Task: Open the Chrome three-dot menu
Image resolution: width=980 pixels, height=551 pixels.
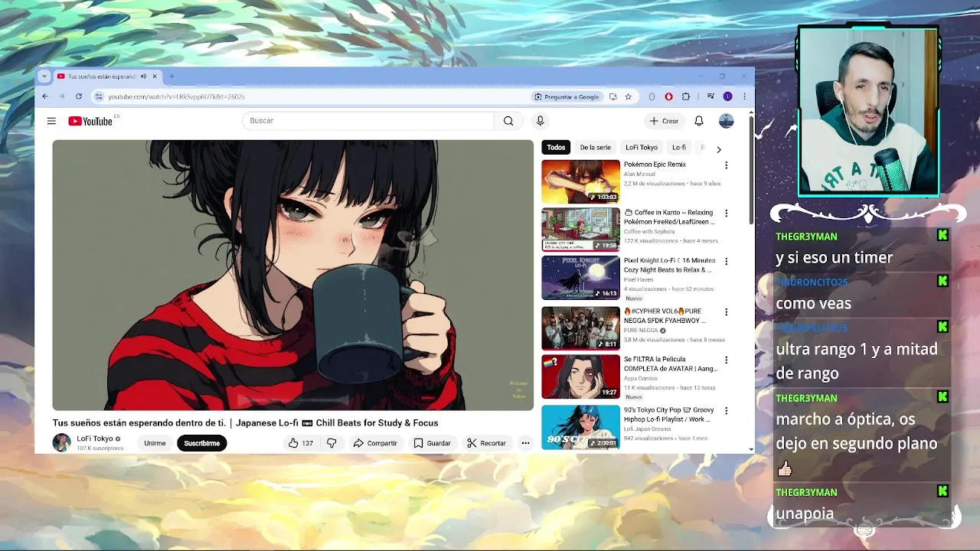Action: click(x=743, y=96)
